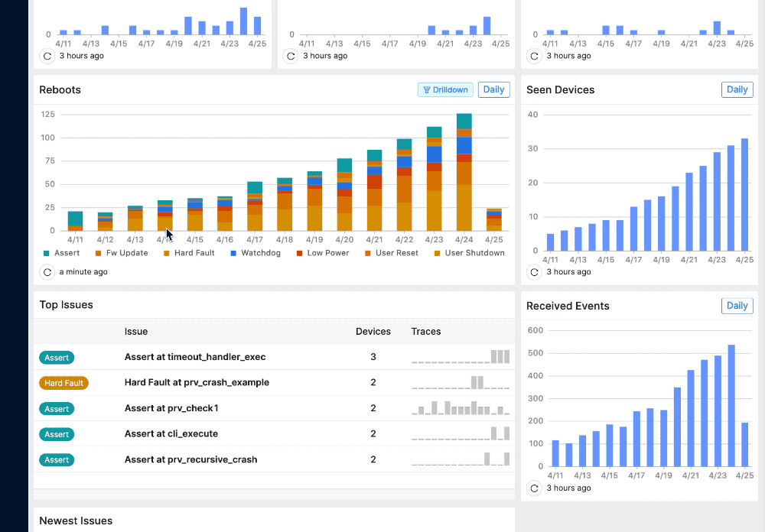Open issue Assert at timeout_handler_exec

[x=195, y=357]
